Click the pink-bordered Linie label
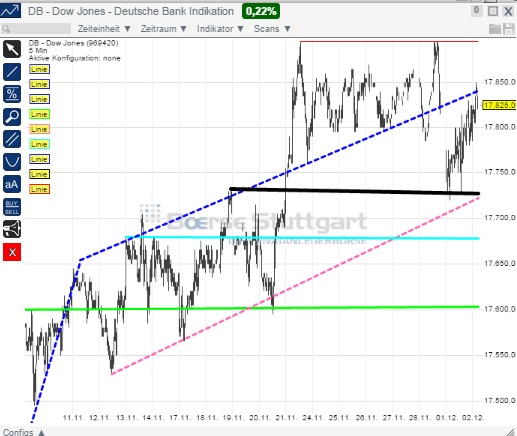The image size is (517, 436). click(39, 129)
